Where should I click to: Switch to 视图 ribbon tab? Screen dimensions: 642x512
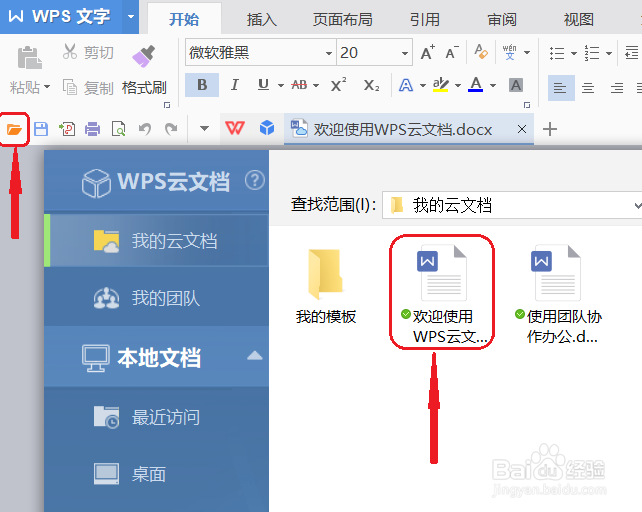tap(579, 19)
